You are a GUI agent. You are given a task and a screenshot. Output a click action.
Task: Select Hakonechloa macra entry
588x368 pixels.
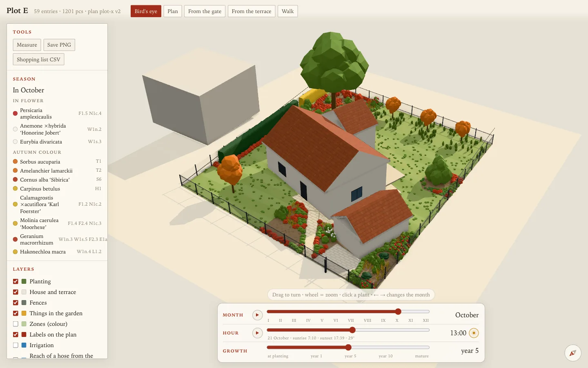(x=57, y=251)
